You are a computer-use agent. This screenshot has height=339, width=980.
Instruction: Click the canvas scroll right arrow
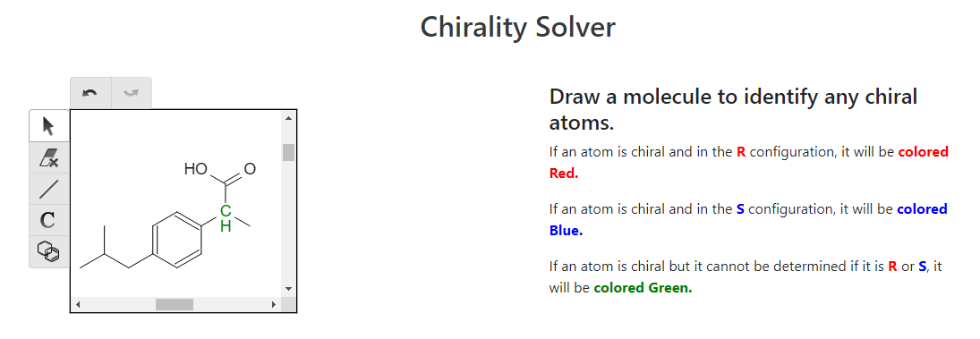click(273, 305)
